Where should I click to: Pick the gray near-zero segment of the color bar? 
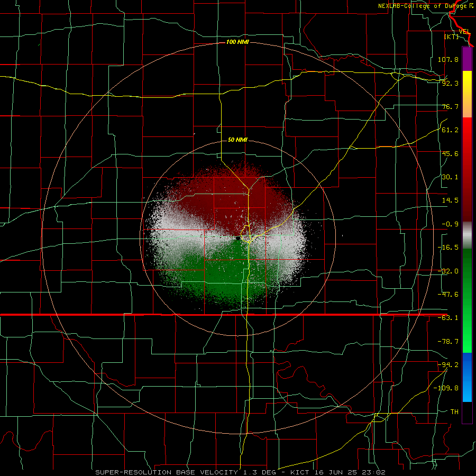click(x=467, y=235)
